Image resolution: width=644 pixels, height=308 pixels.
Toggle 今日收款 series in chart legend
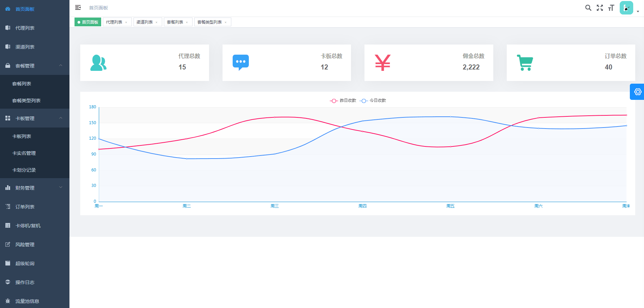[373, 101]
